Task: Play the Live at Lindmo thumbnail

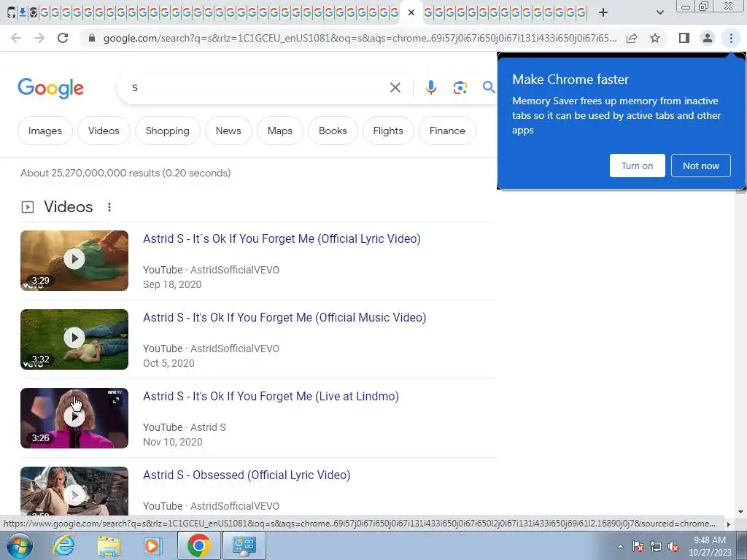Action: (74, 418)
